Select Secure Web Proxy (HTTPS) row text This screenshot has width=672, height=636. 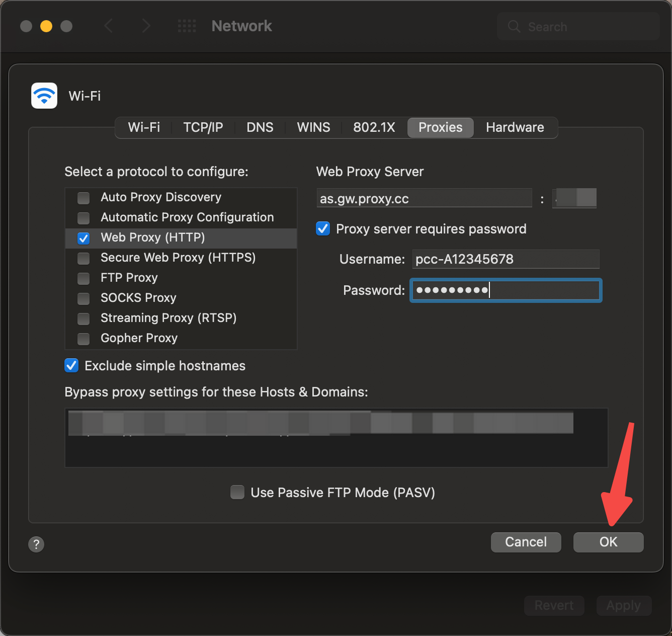point(178,258)
